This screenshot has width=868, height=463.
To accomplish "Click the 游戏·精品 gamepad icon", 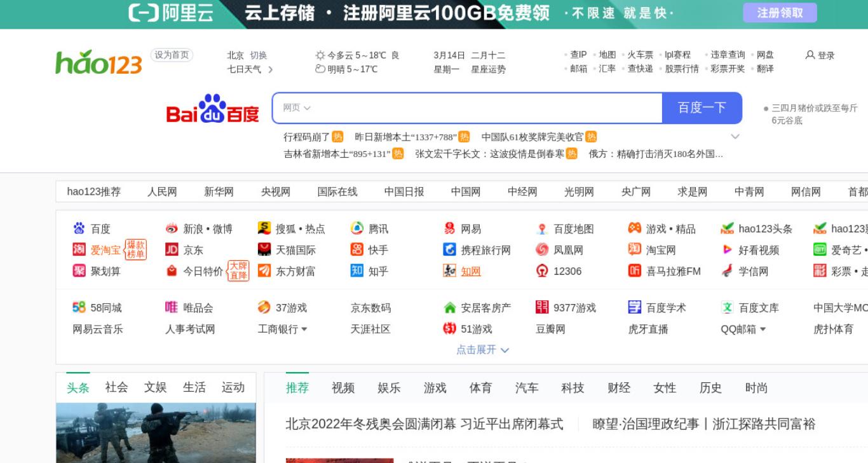I will pyautogui.click(x=635, y=228).
